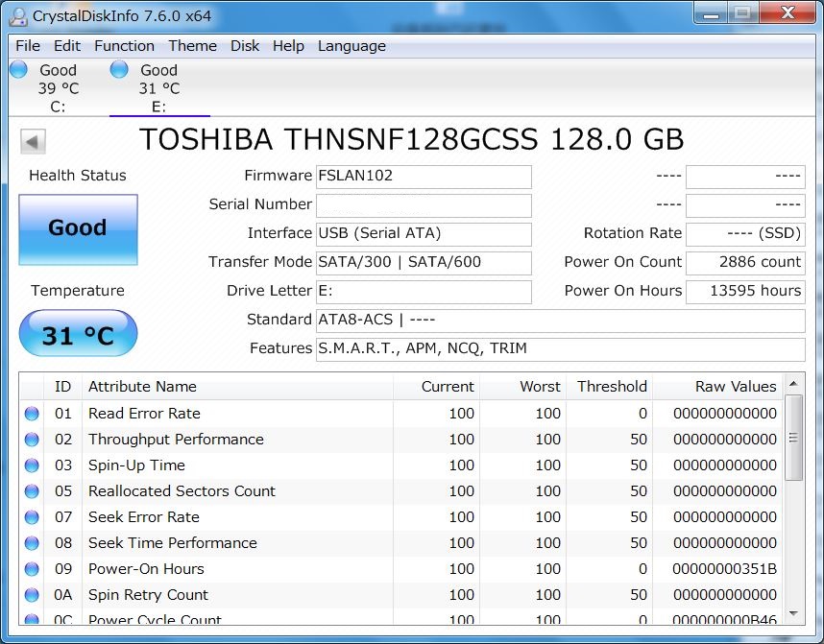Click the Features field S.M.A.R.T., APM, NCQ, TRIM
Viewport: 824px width, 644px height.
pyautogui.click(x=560, y=350)
